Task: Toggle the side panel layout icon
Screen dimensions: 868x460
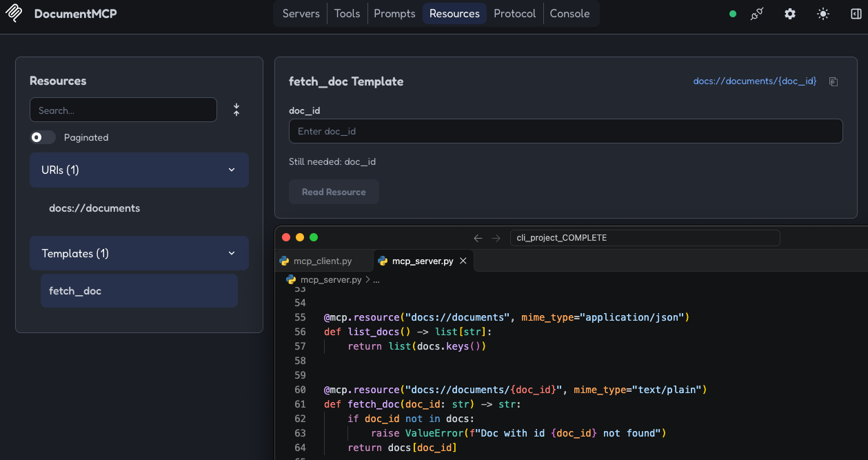Action: [856, 14]
